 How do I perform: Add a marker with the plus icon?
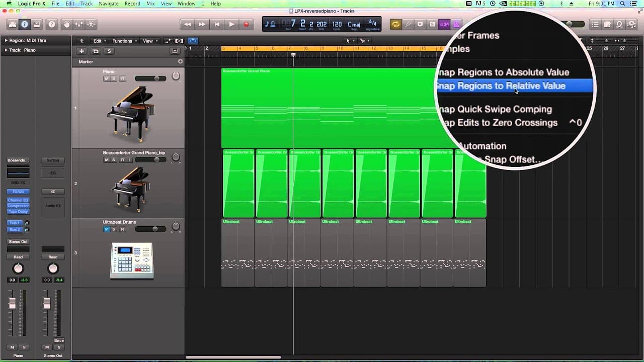[180, 61]
